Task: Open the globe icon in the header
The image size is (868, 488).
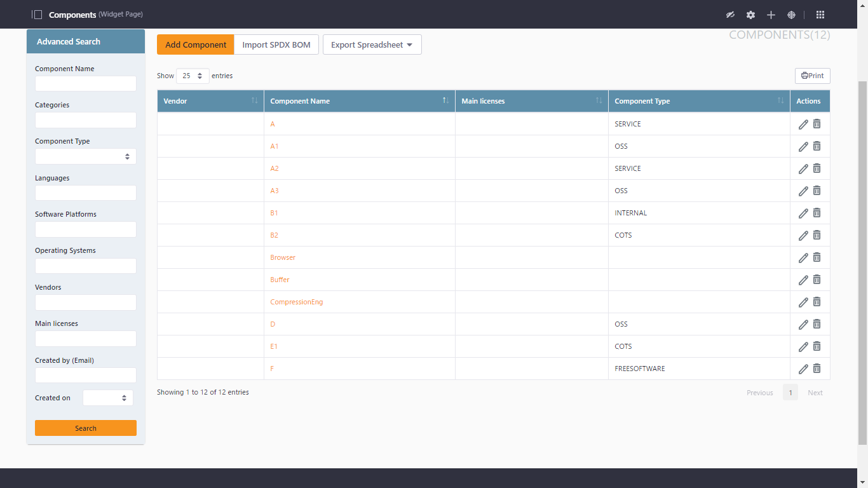Action: point(791,14)
